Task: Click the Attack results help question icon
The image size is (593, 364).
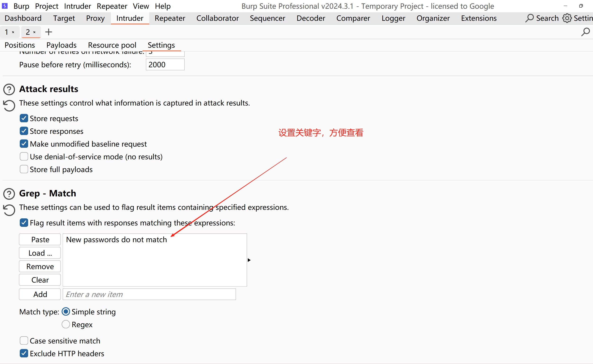Action: [9, 89]
